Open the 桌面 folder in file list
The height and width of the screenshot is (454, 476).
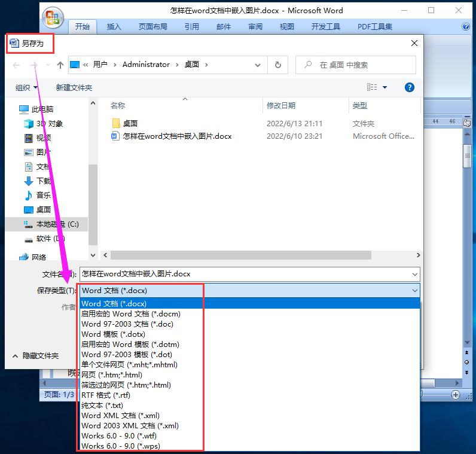tap(125, 123)
